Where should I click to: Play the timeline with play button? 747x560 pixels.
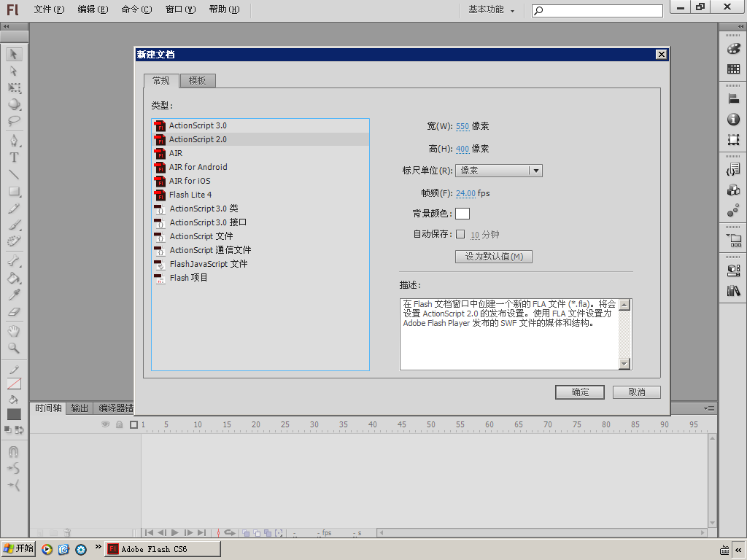click(175, 533)
